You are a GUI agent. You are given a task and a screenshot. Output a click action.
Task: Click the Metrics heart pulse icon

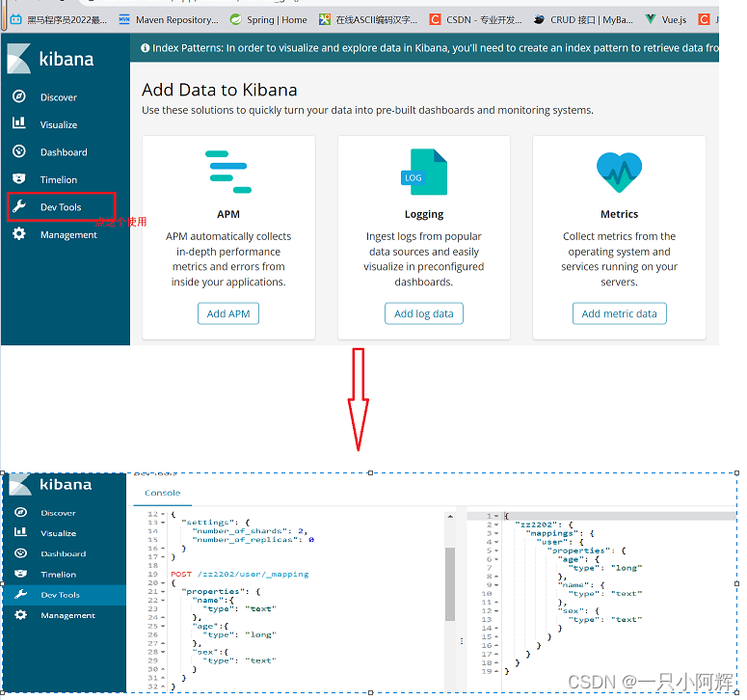(x=619, y=172)
